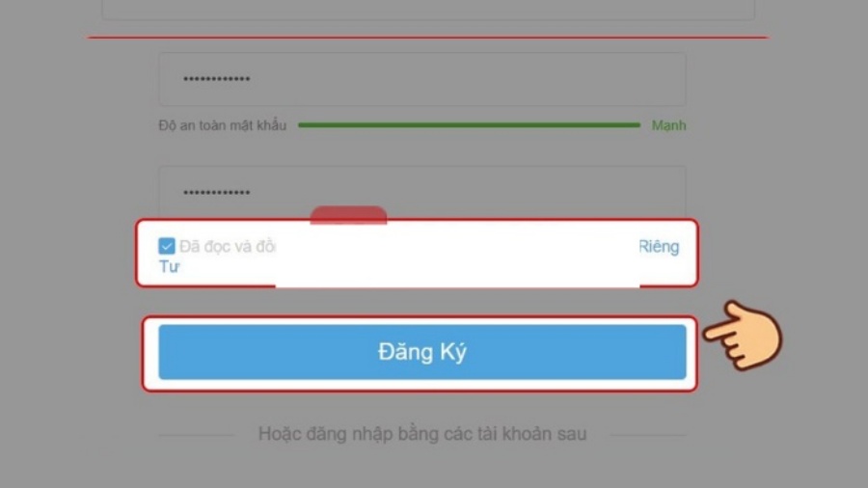
Task: Click the partially visible top input field
Action: pyautogui.click(x=428, y=10)
